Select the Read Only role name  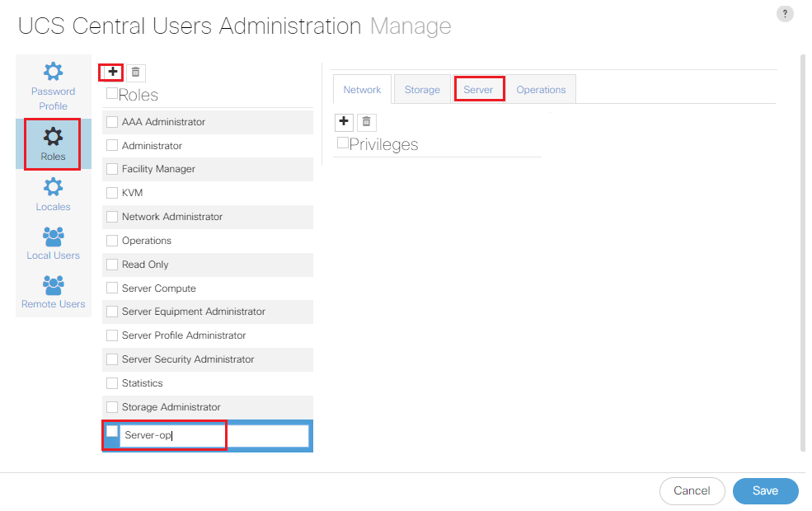[x=145, y=265]
